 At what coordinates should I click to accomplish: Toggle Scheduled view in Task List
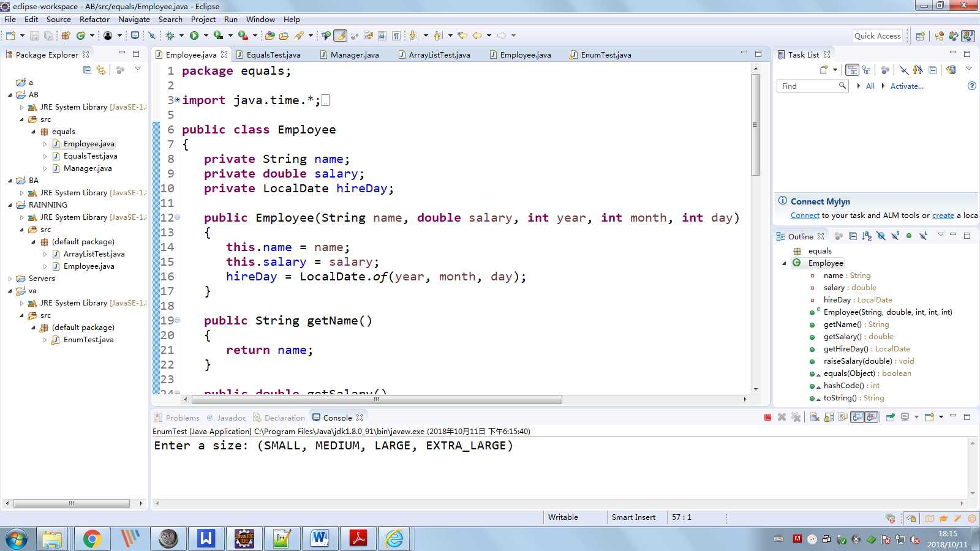867,70
